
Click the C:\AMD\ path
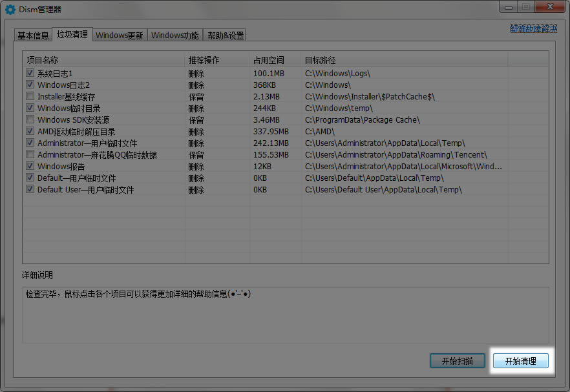[x=319, y=132]
